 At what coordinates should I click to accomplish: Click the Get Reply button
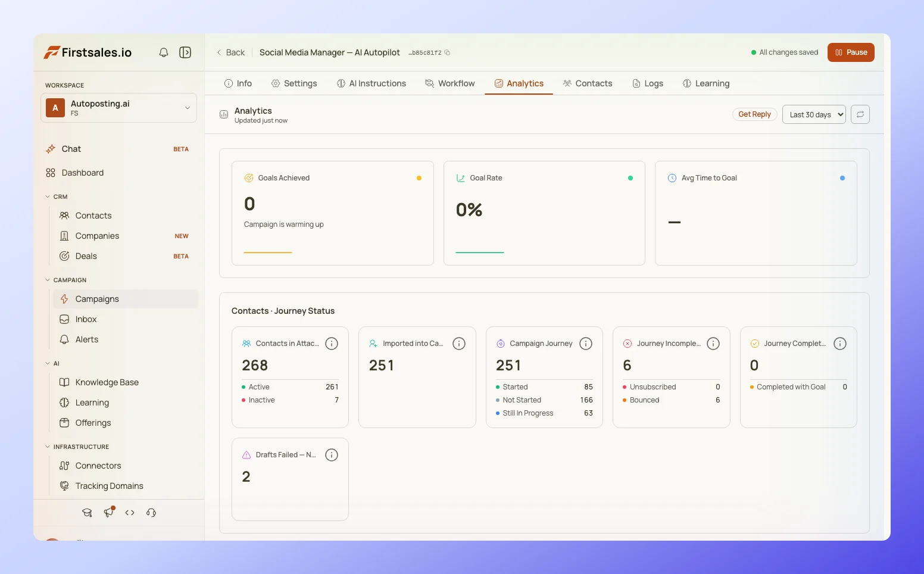tap(754, 114)
